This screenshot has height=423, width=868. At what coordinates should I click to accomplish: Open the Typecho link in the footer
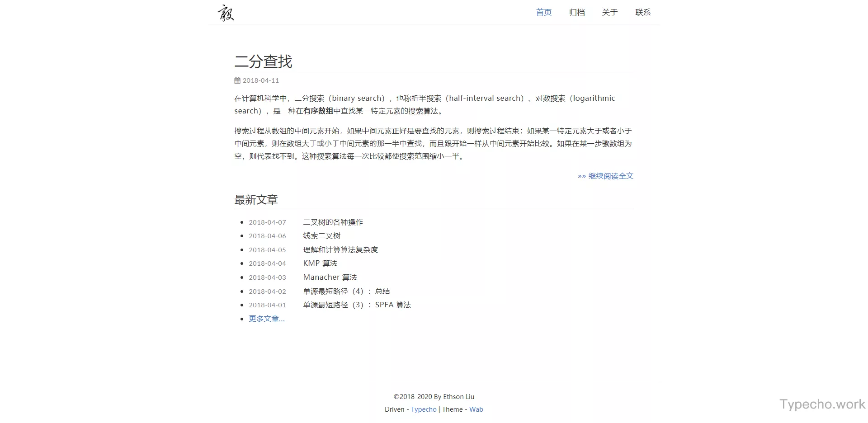coord(423,409)
